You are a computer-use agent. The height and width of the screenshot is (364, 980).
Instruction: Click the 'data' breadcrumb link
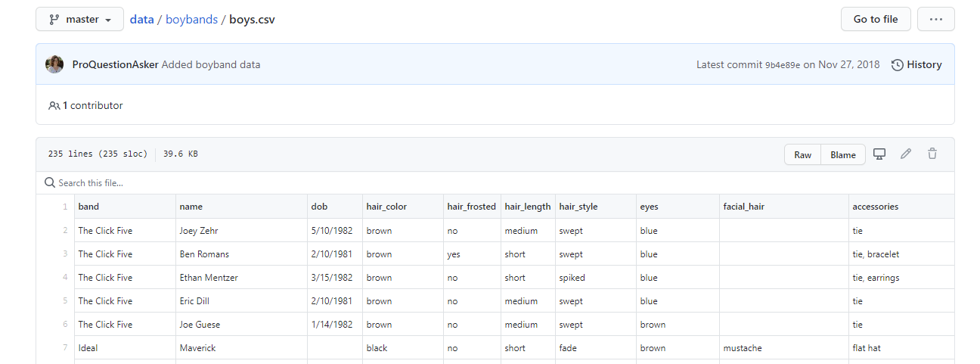click(x=141, y=20)
